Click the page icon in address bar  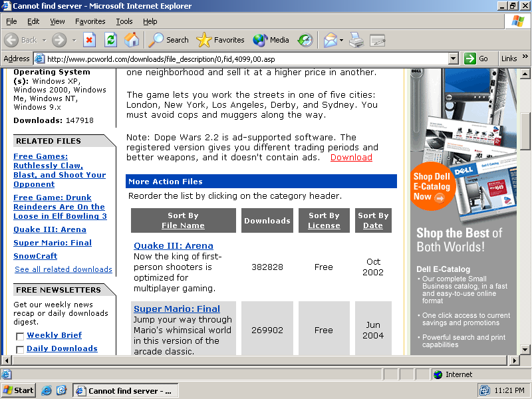coord(40,59)
